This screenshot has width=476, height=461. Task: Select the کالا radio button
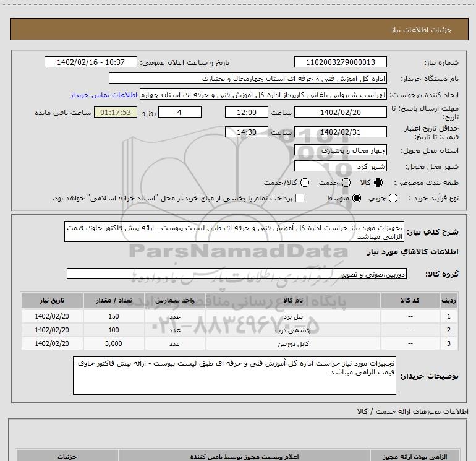[378, 183]
